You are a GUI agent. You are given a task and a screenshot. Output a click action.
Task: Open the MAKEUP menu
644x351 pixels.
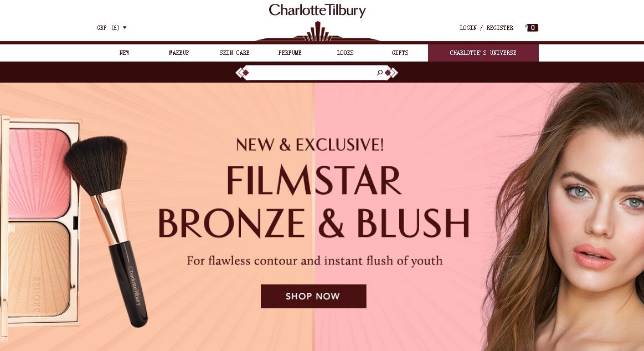(x=179, y=53)
